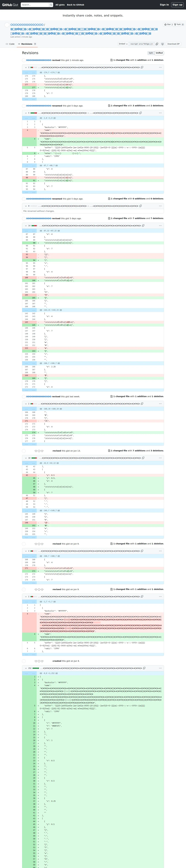Screen dimensions: 186x868
Task: Copy file path in last week's revision
Action: click(x=142, y=404)
